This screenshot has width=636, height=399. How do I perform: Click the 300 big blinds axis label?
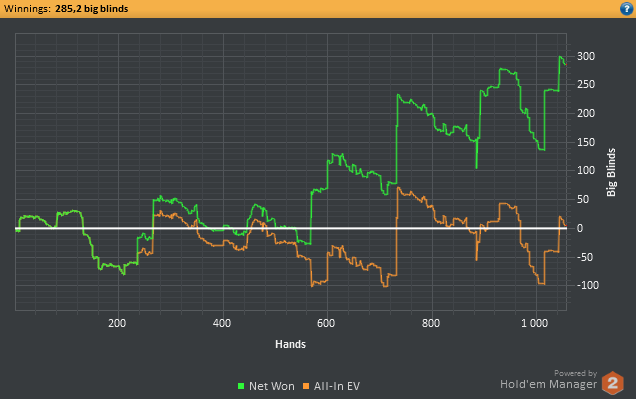586,56
